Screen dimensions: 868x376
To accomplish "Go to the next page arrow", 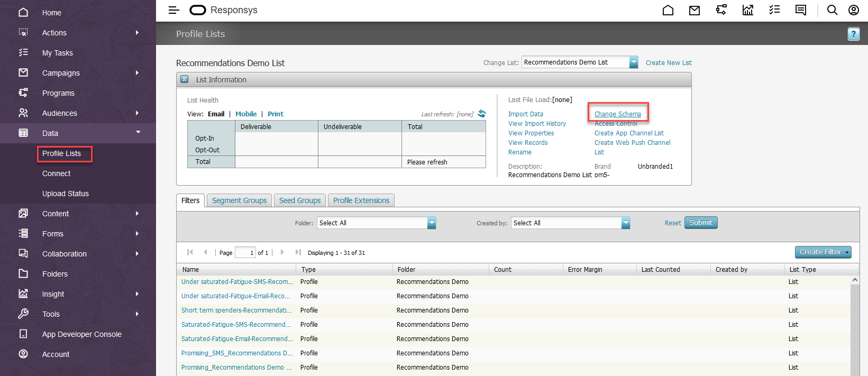I will (282, 252).
